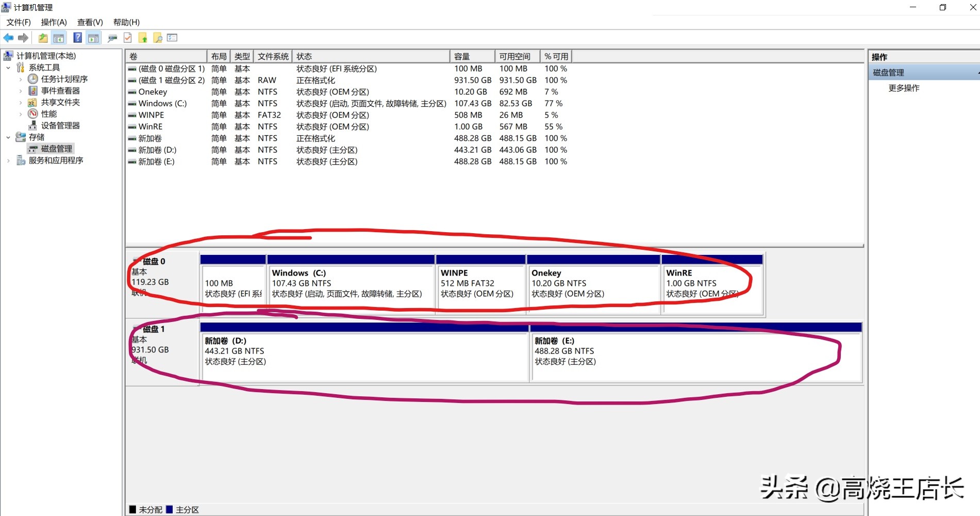Collapse the 存储 tree node
This screenshot has height=516, width=980.
[x=8, y=137]
